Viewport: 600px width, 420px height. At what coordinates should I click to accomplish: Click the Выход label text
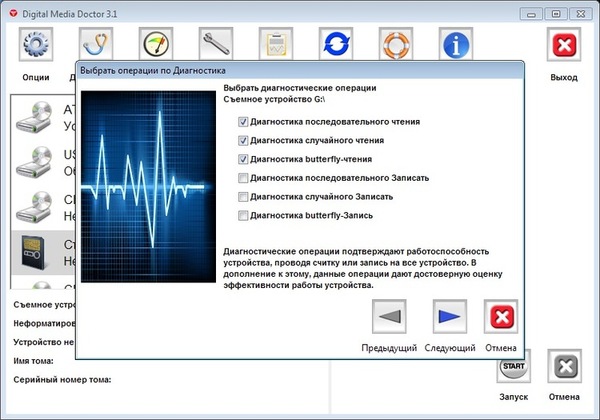point(564,77)
